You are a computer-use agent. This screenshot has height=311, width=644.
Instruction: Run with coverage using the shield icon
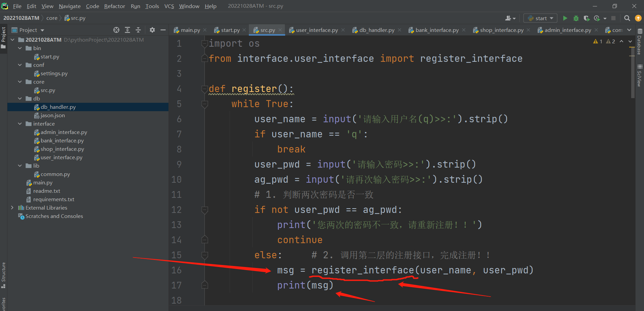coord(586,18)
